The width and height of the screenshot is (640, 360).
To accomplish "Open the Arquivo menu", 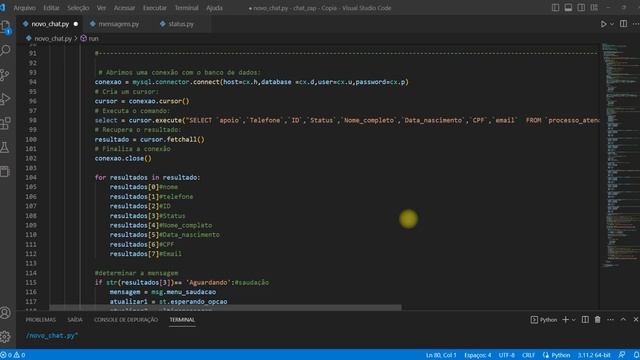I will point(24,8).
